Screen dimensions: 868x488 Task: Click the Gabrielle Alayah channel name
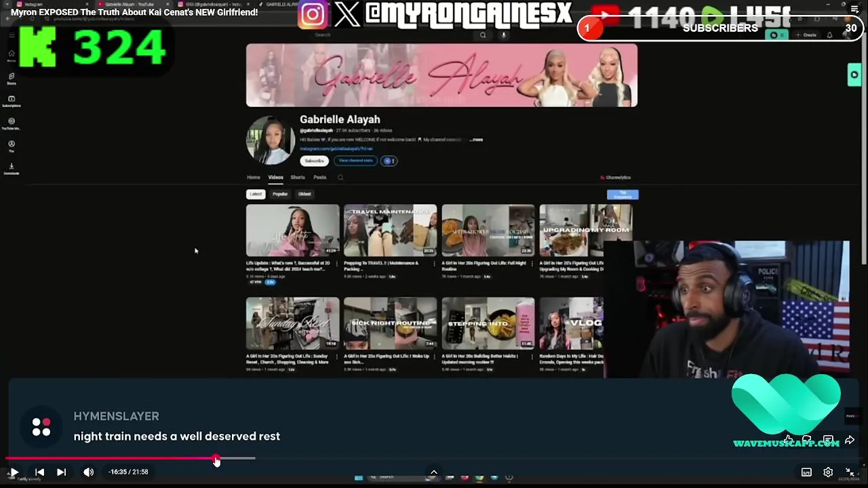[340, 119]
